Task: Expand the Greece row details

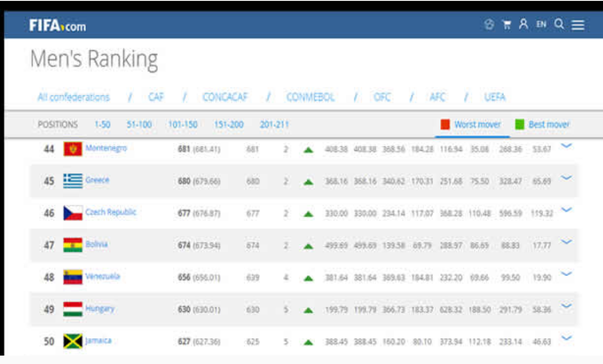Action: tap(567, 177)
